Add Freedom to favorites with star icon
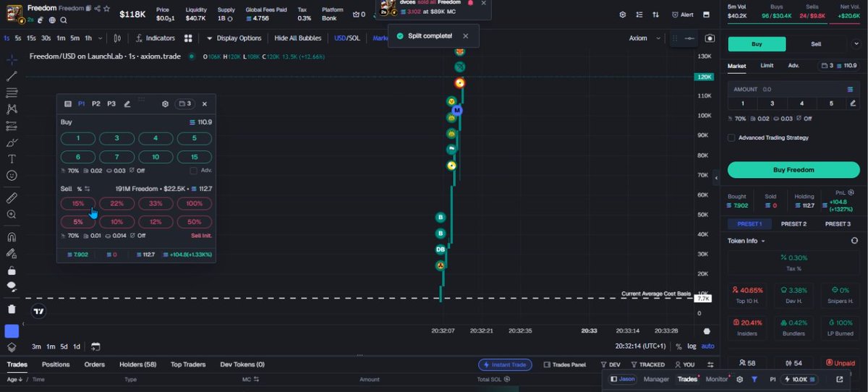Screen dimensions: 868x392 (x=106, y=9)
